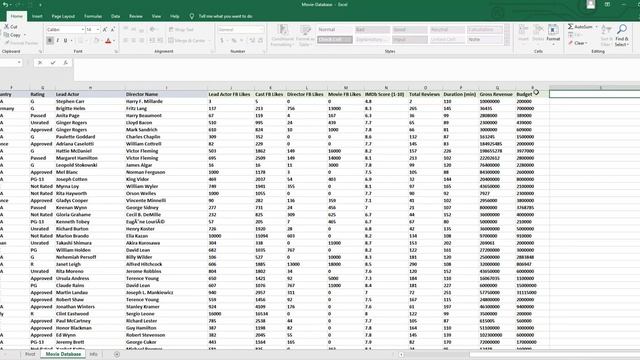Click the lightbulb Tell me icon

click(x=192, y=16)
